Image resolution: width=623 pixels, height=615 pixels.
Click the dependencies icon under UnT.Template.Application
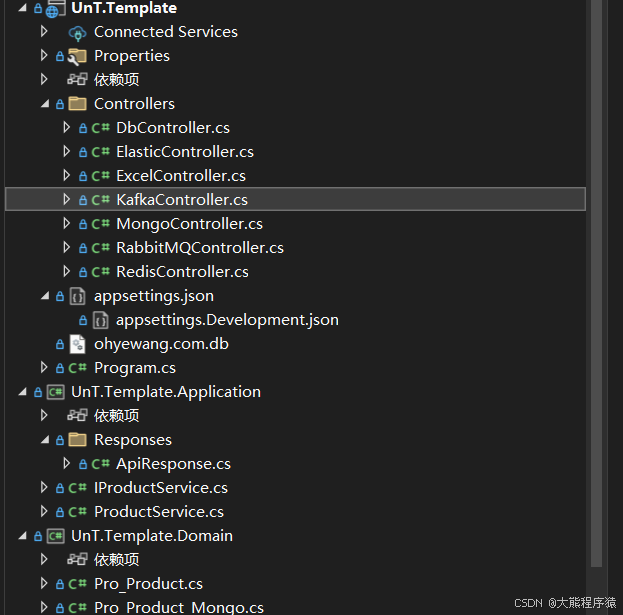click(77, 416)
